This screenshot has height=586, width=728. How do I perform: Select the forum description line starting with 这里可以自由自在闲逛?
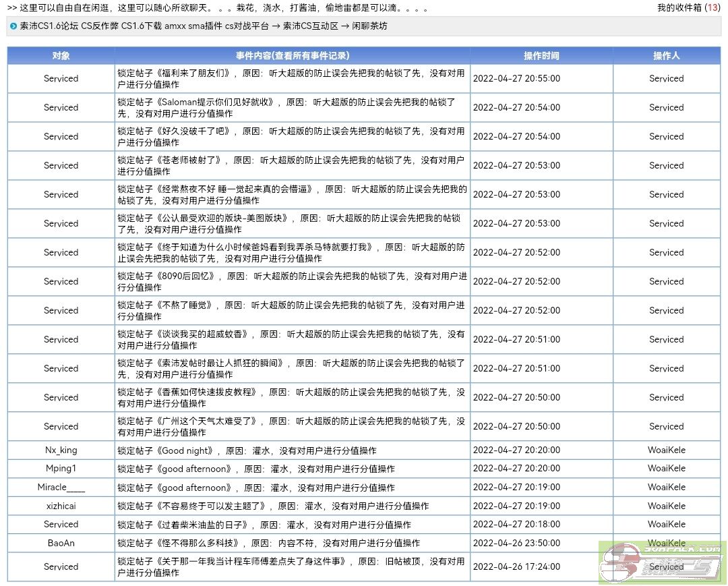(217, 8)
